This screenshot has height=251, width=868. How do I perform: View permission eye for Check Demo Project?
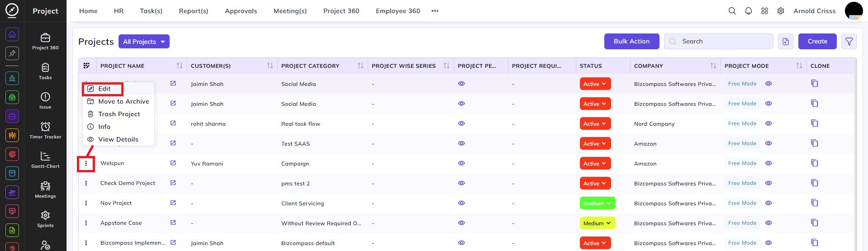click(461, 183)
